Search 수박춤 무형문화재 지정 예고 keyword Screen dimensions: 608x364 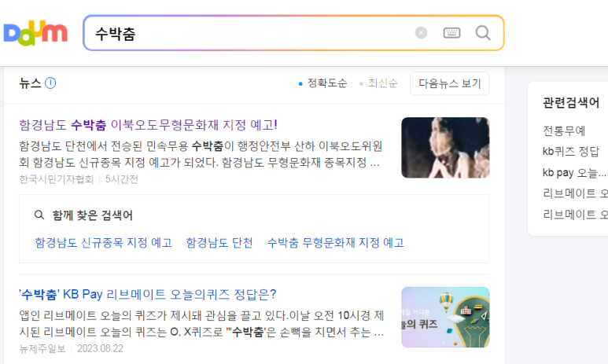pos(336,243)
